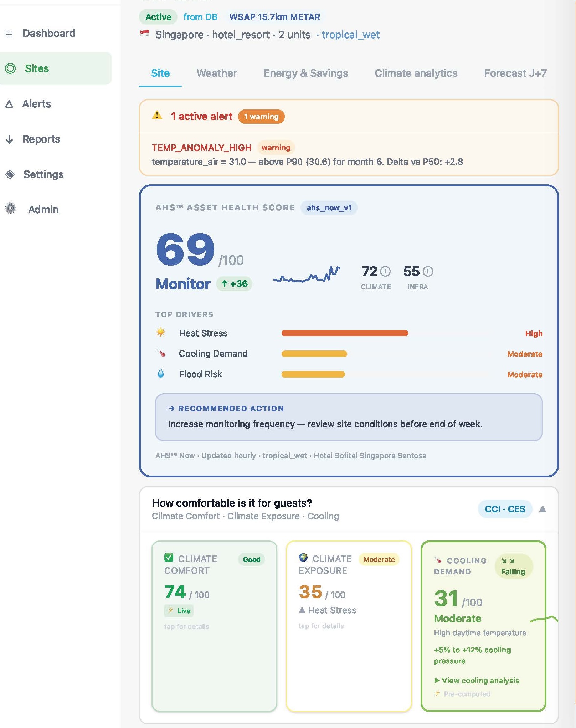
Task: Switch to the Weather tab
Action: (216, 73)
